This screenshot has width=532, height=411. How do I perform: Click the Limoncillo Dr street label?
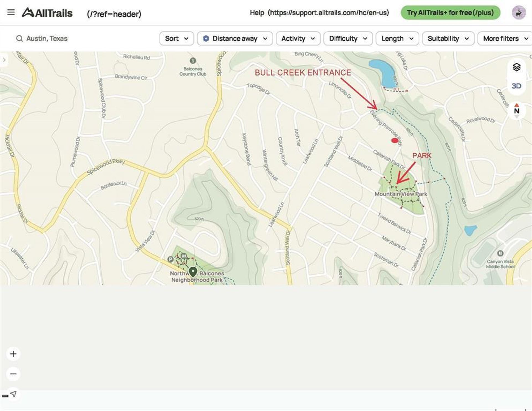(340, 90)
